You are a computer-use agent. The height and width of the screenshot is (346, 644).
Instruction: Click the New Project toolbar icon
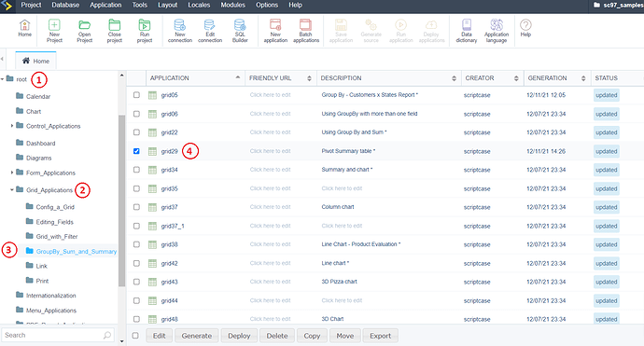[x=54, y=31]
